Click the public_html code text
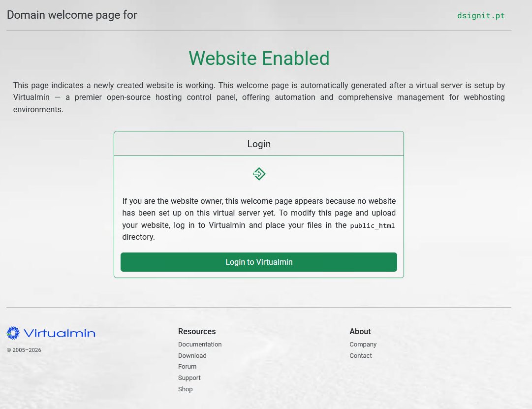532x409 pixels. tap(372, 226)
